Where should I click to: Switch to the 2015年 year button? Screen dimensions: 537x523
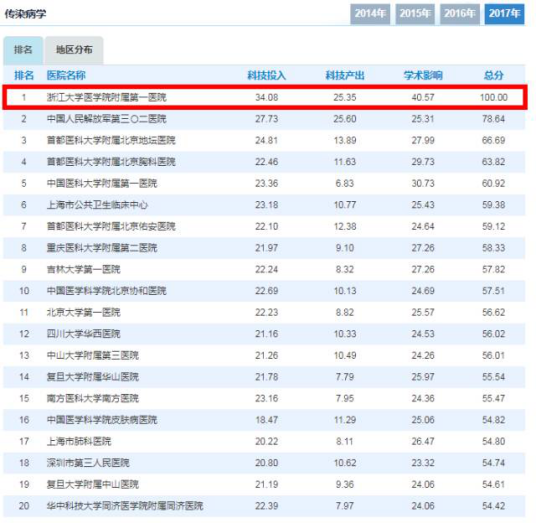(415, 14)
